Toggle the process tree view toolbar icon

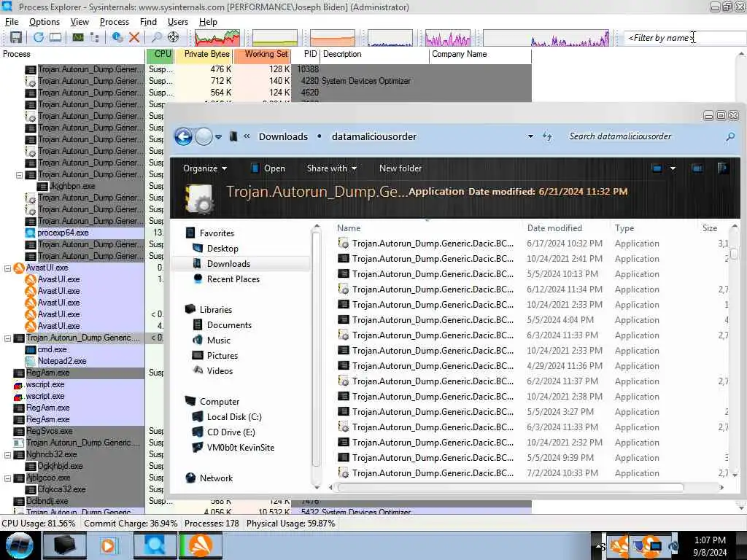[x=95, y=37]
